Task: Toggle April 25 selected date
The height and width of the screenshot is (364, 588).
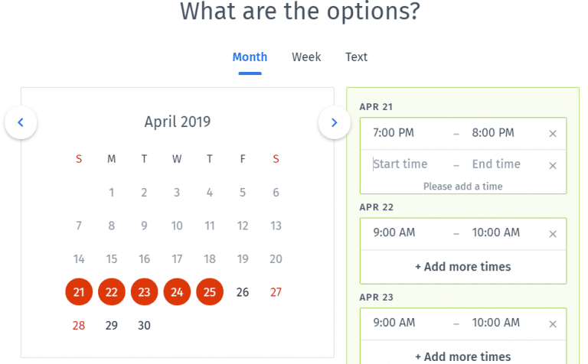Action: pyautogui.click(x=210, y=292)
